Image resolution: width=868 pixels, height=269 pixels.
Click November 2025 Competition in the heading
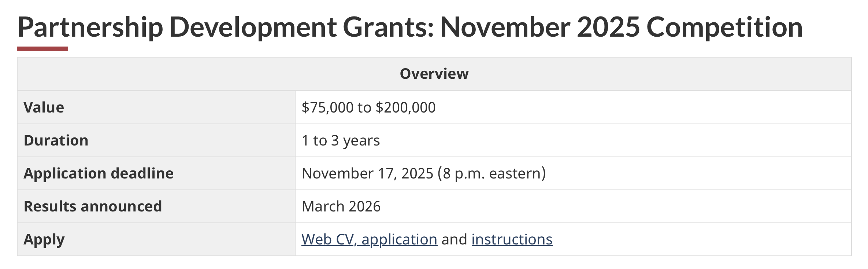[621, 27]
